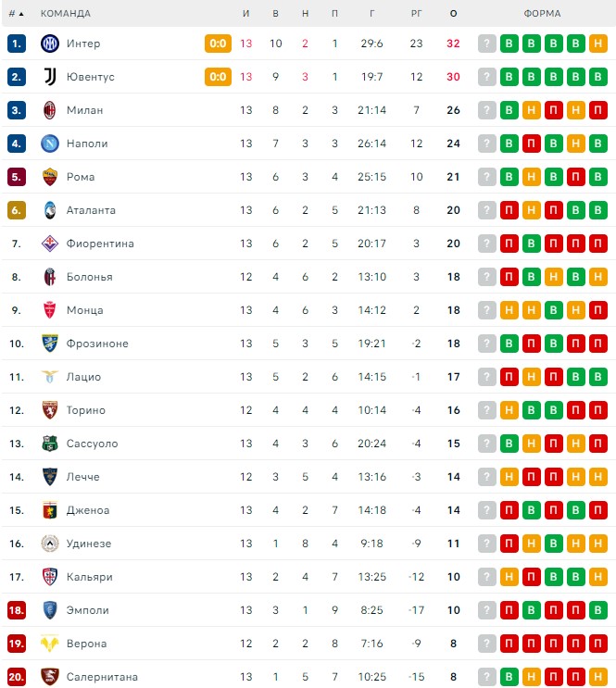The image size is (616, 688).
Task: Select the Roma club crest
Action: point(50,177)
